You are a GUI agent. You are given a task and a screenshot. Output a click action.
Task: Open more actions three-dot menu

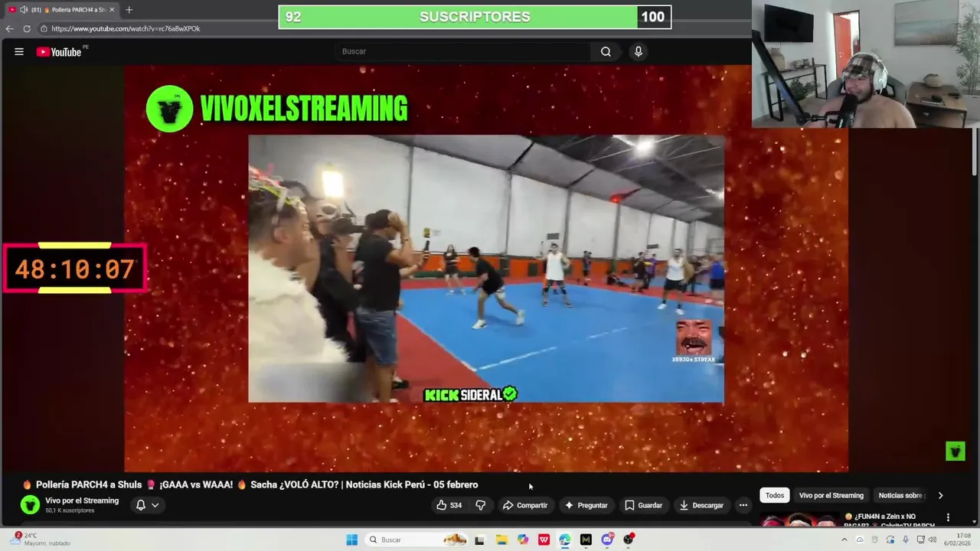coord(743,505)
